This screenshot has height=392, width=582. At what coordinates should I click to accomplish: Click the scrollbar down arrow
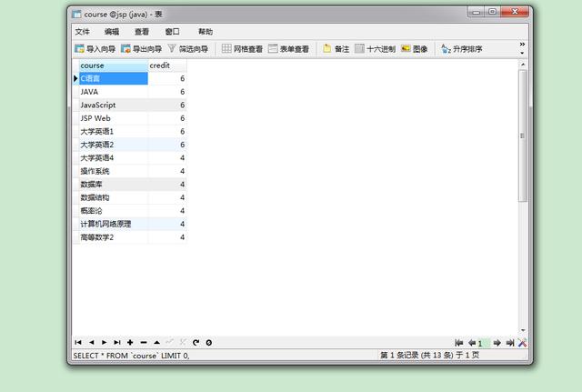(523, 330)
